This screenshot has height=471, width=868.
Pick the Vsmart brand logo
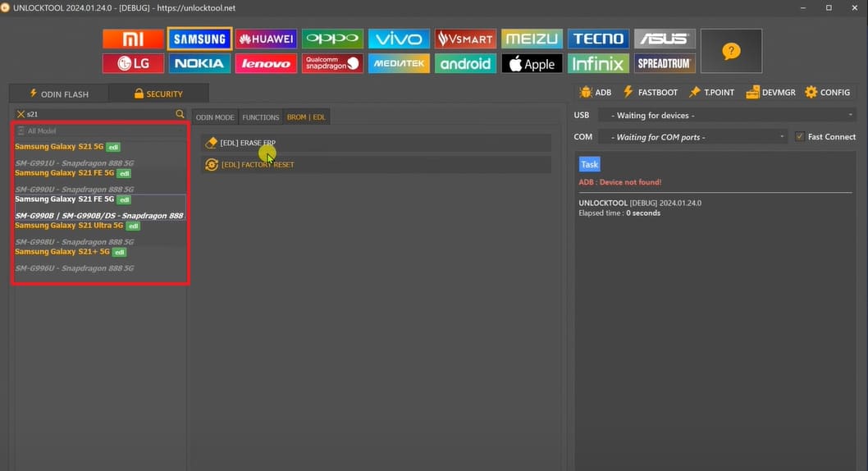[465, 39]
